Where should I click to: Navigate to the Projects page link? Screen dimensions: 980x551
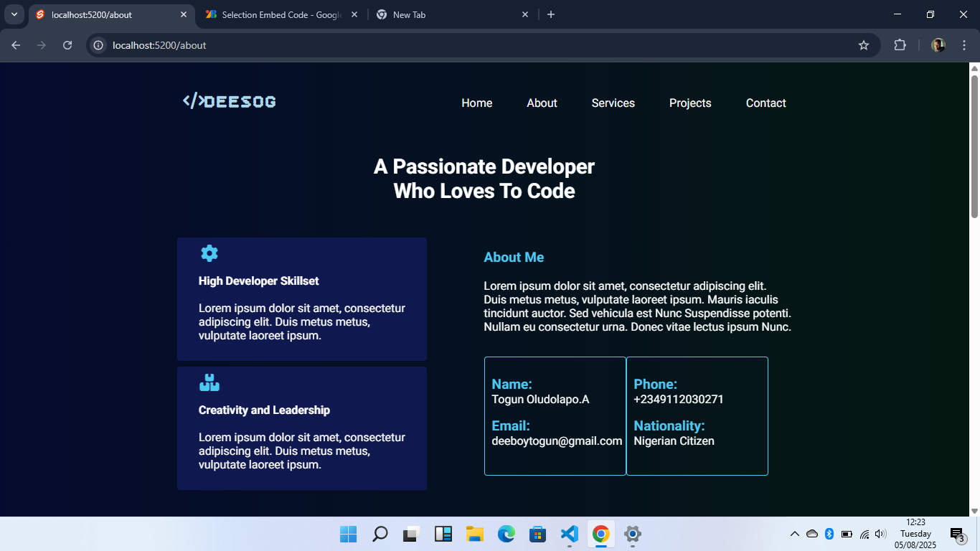pyautogui.click(x=690, y=103)
